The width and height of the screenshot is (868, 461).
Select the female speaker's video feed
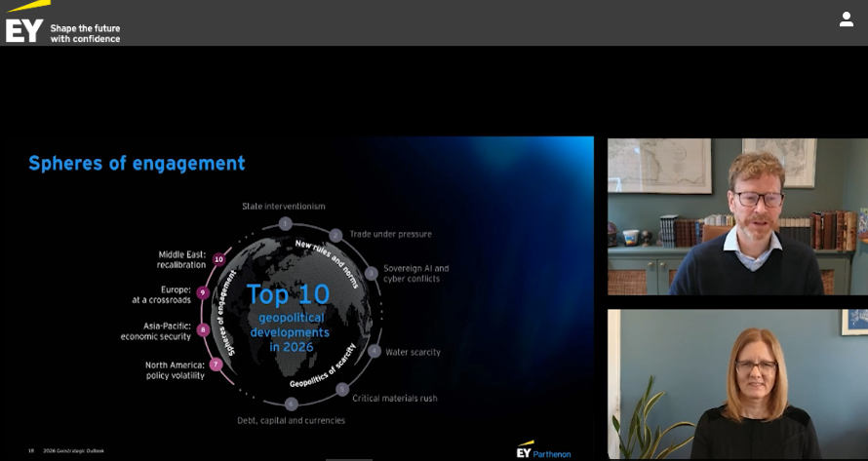point(736,384)
